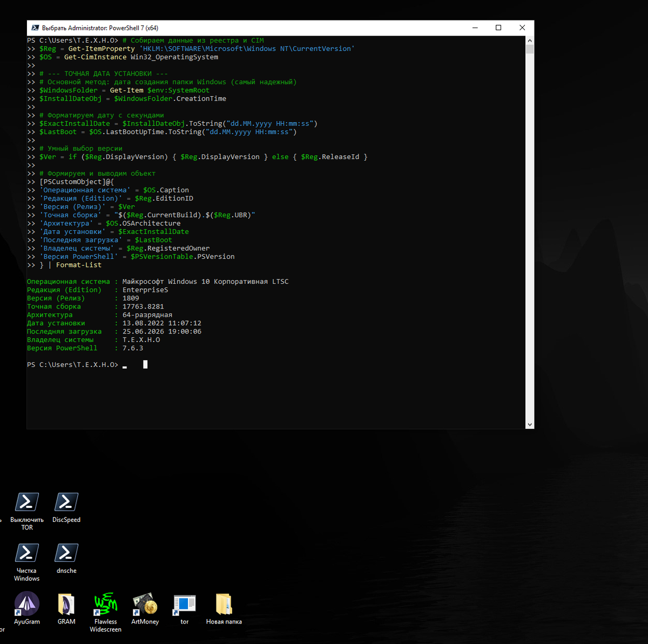Click the prompt line 'PS C:\Users\T.E.X.H.O>' at bottom
This screenshot has width=648, height=644.
pyautogui.click(x=72, y=365)
